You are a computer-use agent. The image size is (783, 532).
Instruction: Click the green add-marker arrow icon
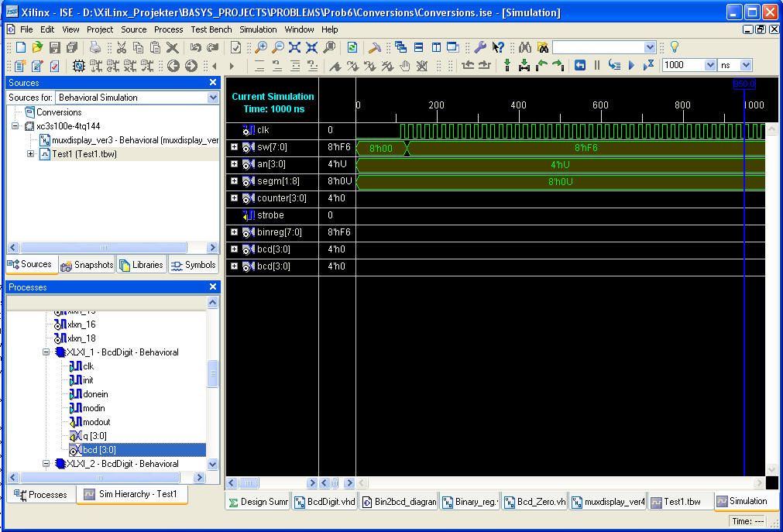tap(507, 65)
